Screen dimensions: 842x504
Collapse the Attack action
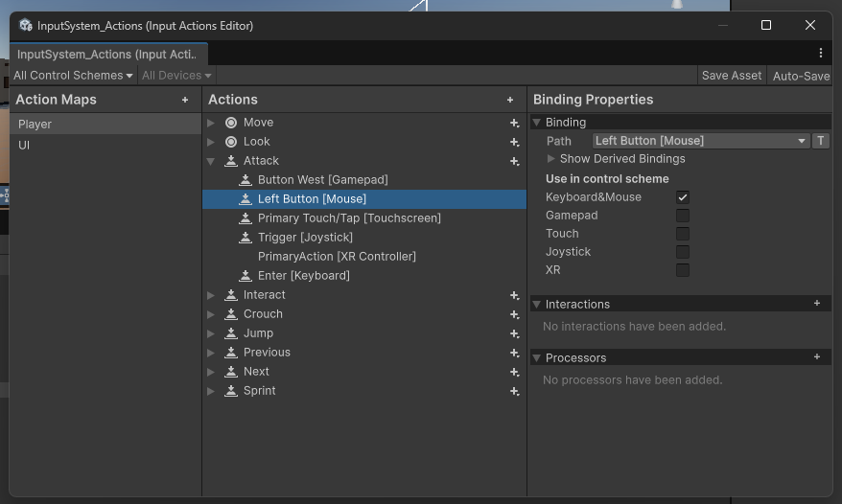click(x=211, y=161)
